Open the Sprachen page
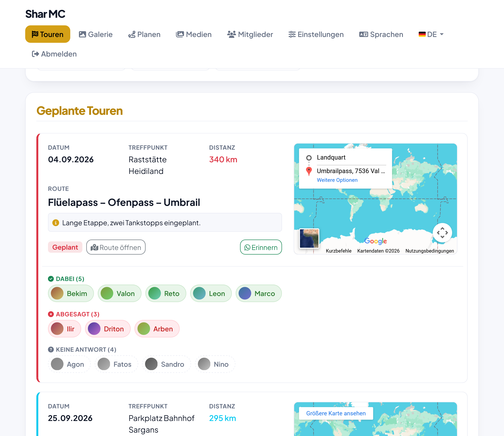 (381, 34)
